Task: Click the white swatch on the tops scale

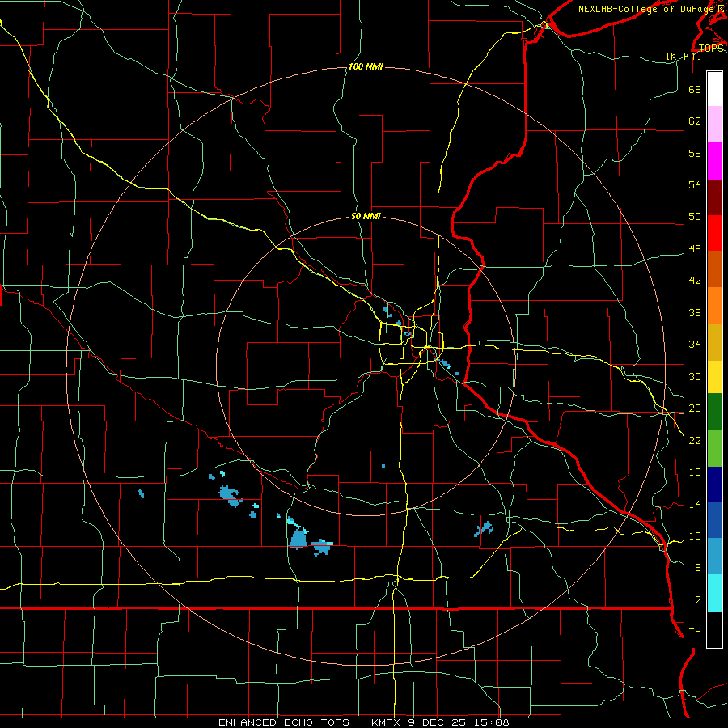Action: coord(714,89)
